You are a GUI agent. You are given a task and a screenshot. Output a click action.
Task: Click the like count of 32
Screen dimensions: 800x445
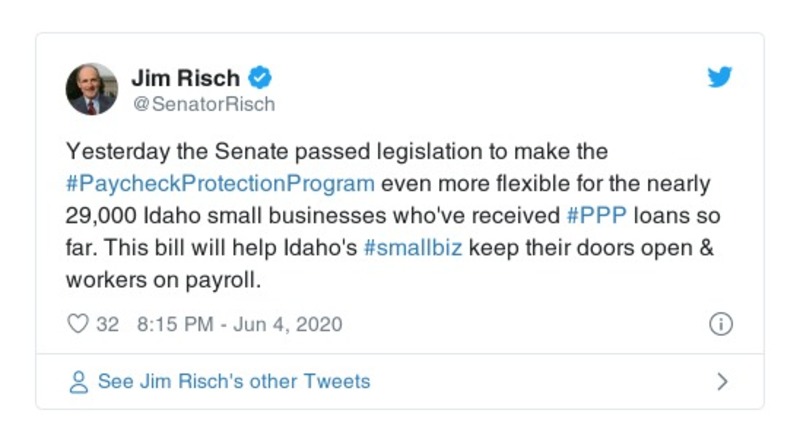point(107,324)
